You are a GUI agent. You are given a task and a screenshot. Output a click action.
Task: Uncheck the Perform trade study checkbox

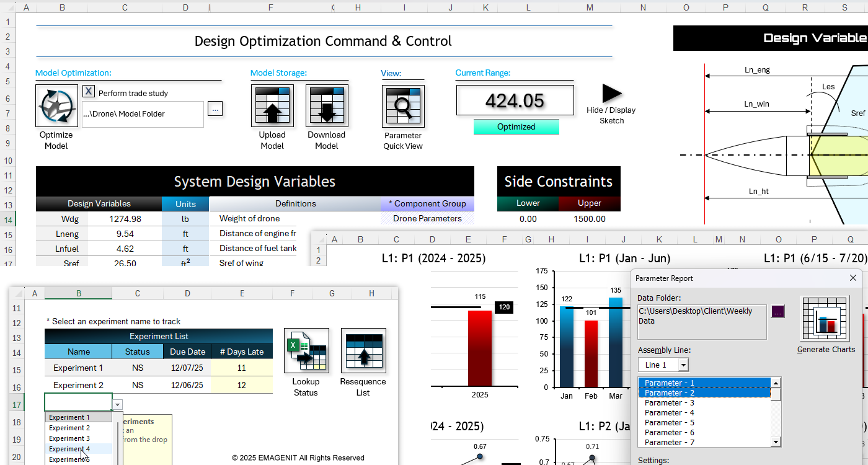[89, 91]
